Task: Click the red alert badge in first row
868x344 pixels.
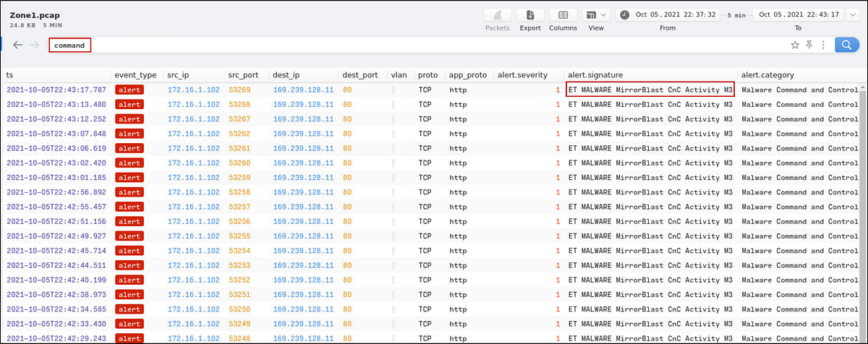Action: coord(131,90)
